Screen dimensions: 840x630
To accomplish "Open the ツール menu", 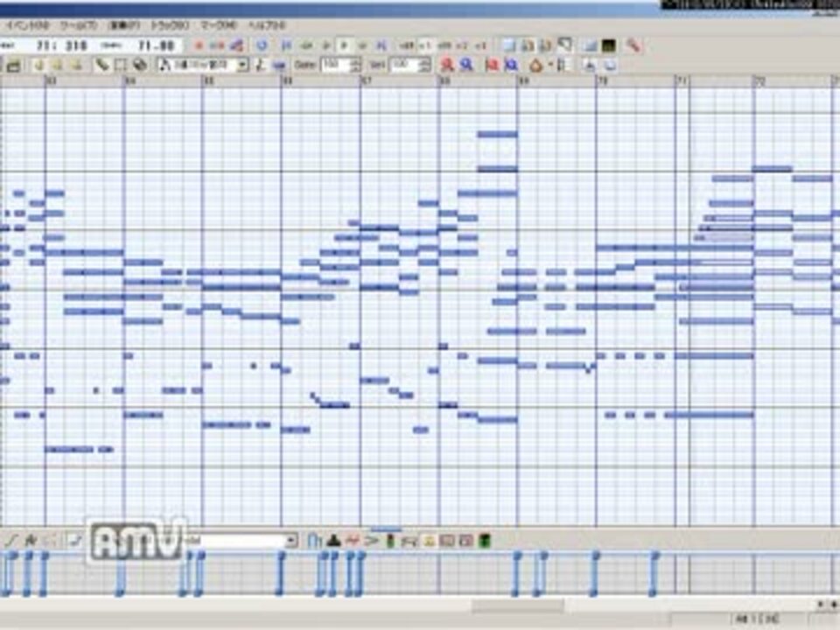I will [79, 25].
